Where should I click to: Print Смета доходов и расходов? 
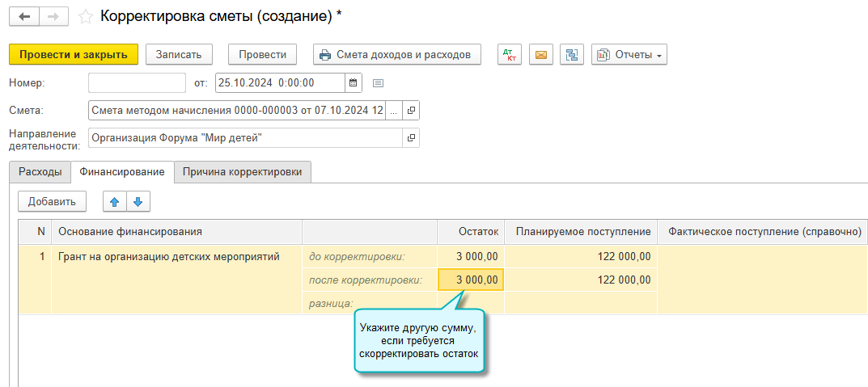pos(397,55)
